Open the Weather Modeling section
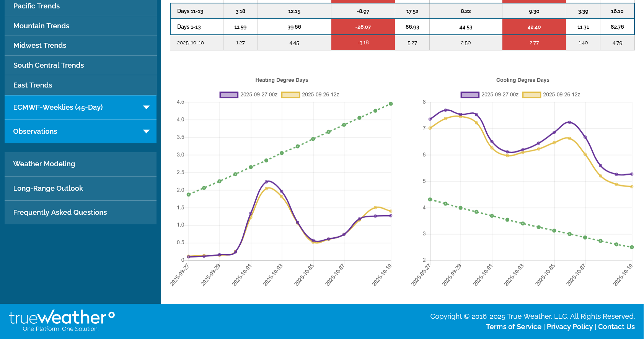This screenshot has height=339, width=644. (44, 164)
